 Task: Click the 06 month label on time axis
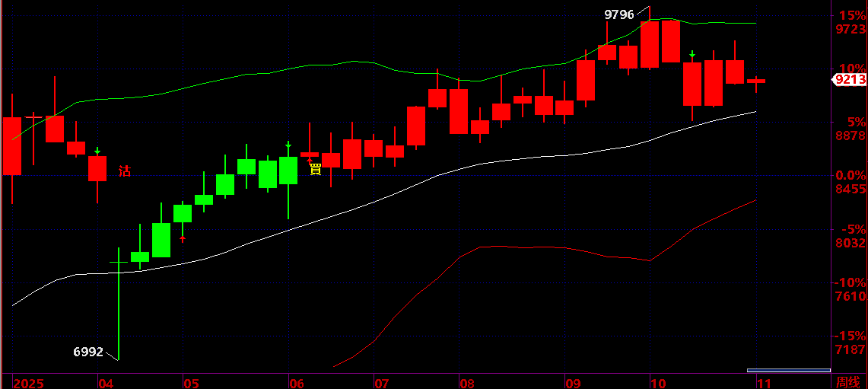click(x=297, y=383)
